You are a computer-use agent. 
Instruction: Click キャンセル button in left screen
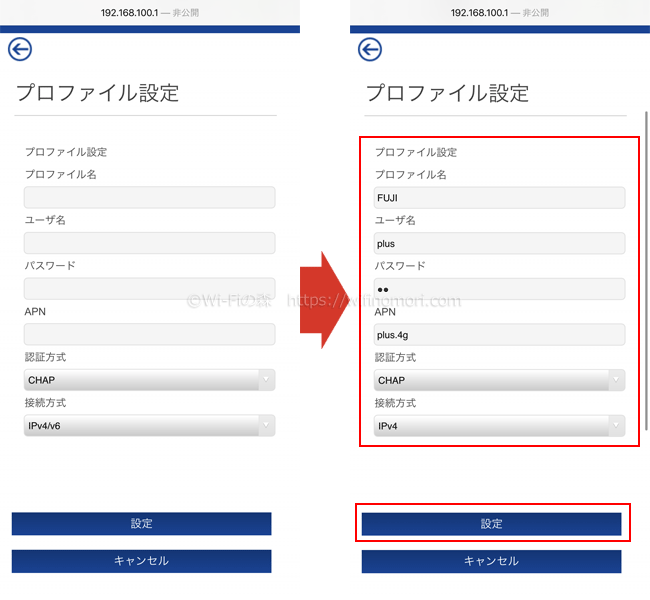(141, 561)
